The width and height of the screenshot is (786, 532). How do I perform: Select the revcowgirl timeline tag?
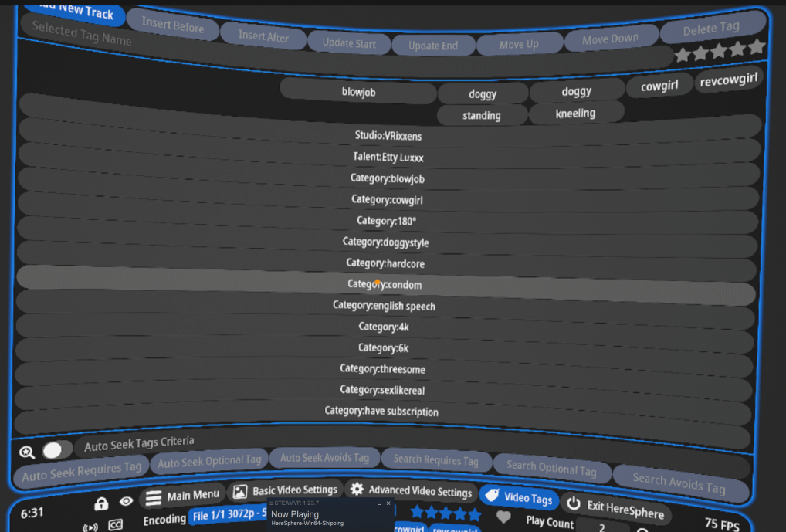click(x=728, y=80)
